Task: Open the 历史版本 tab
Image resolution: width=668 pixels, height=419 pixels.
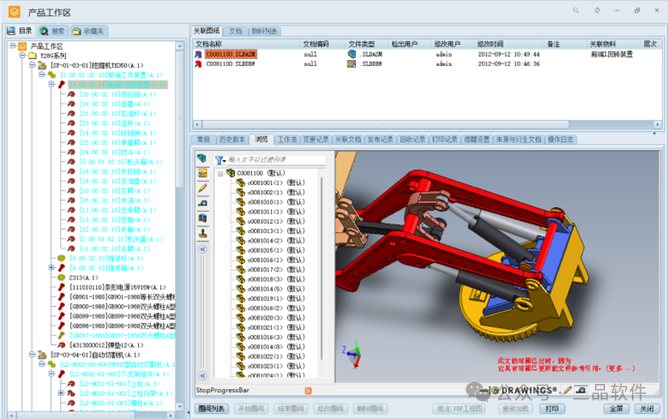Action: coord(233,140)
